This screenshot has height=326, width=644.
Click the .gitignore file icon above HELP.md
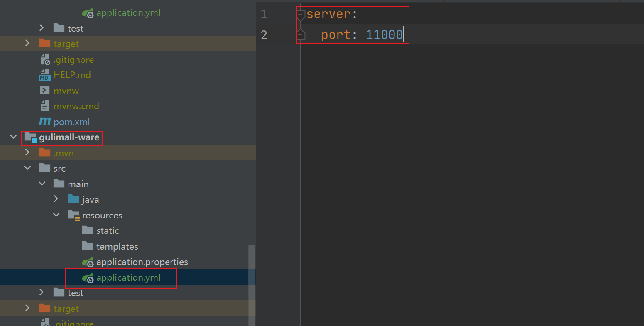(45, 59)
